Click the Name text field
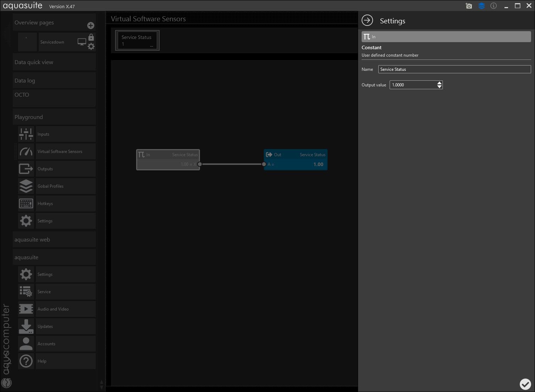The height and width of the screenshot is (392, 535). point(454,69)
